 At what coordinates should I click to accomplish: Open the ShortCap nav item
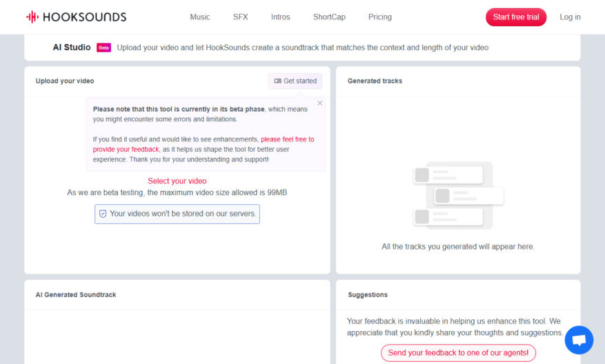329,17
